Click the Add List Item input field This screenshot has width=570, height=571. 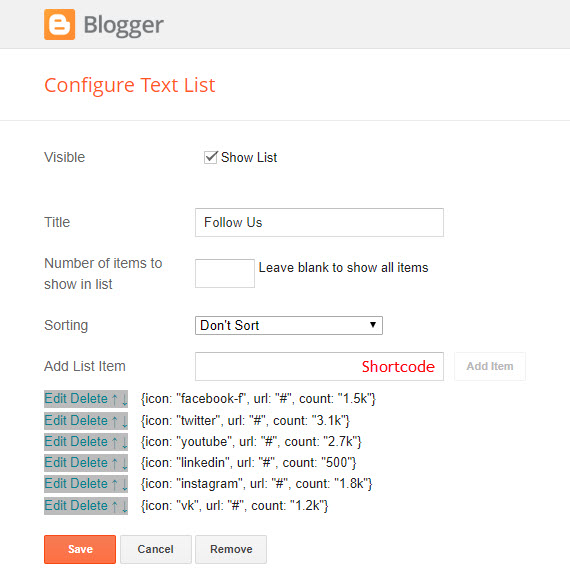[x=319, y=366]
